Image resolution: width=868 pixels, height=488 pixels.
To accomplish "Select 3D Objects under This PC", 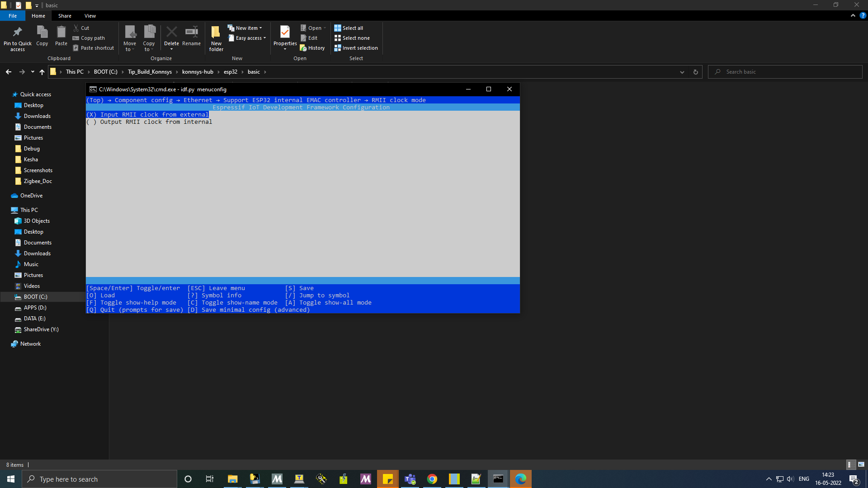I will (x=37, y=221).
